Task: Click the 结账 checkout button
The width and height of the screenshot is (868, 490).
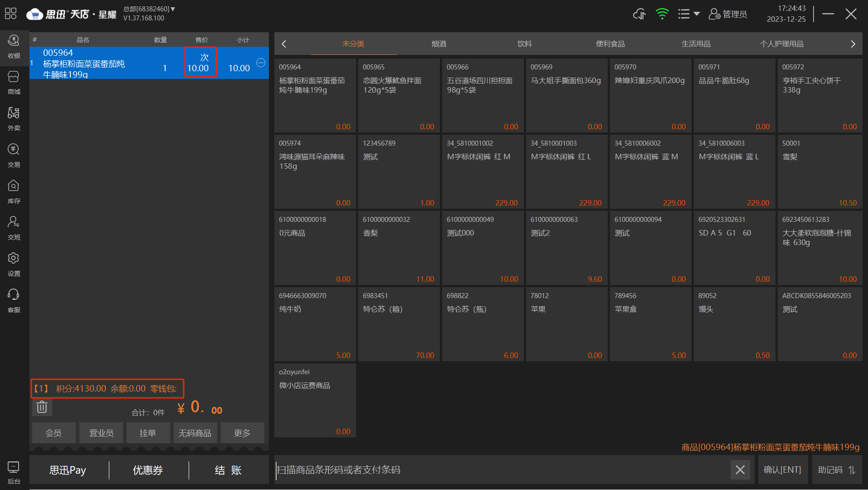Action: (x=228, y=470)
